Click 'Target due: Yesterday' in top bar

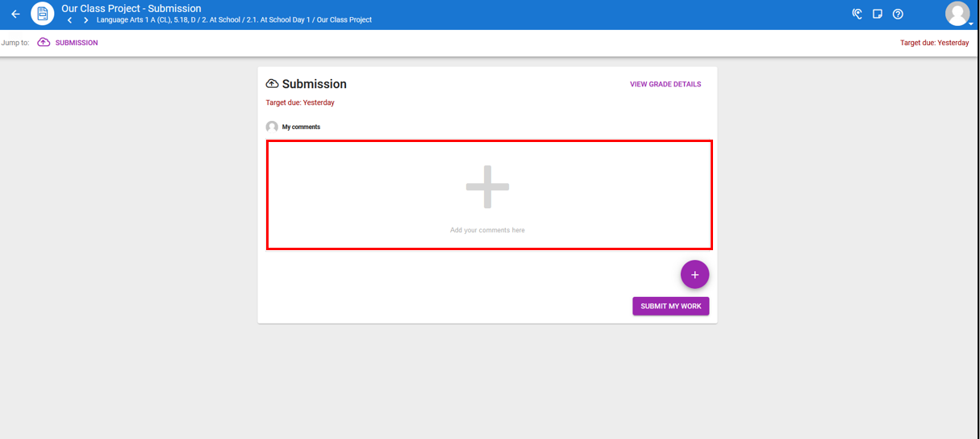point(934,43)
